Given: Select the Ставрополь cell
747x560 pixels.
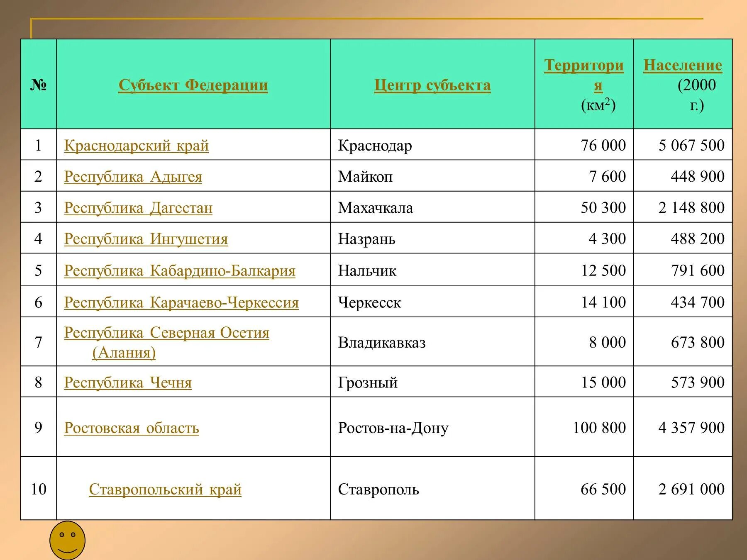Looking at the screenshot, I should 432,488.
